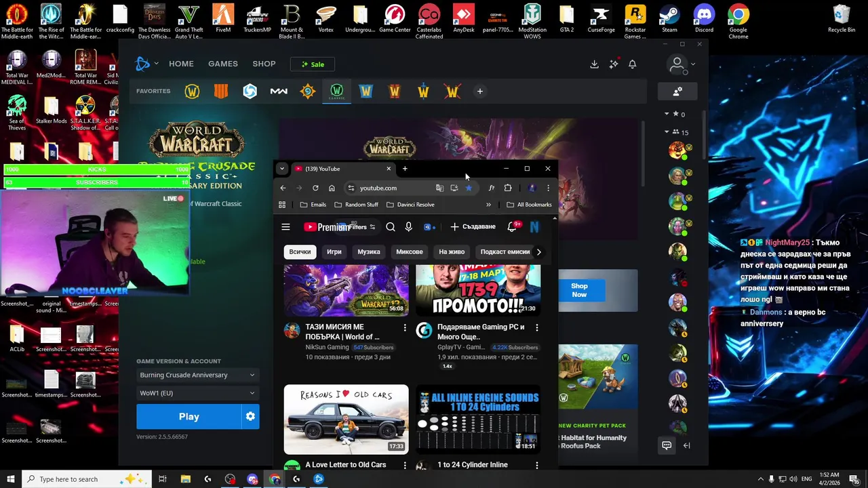Viewport: 868px width, 488px height.
Task: Select Игри chip on YouTube
Action: point(334,251)
